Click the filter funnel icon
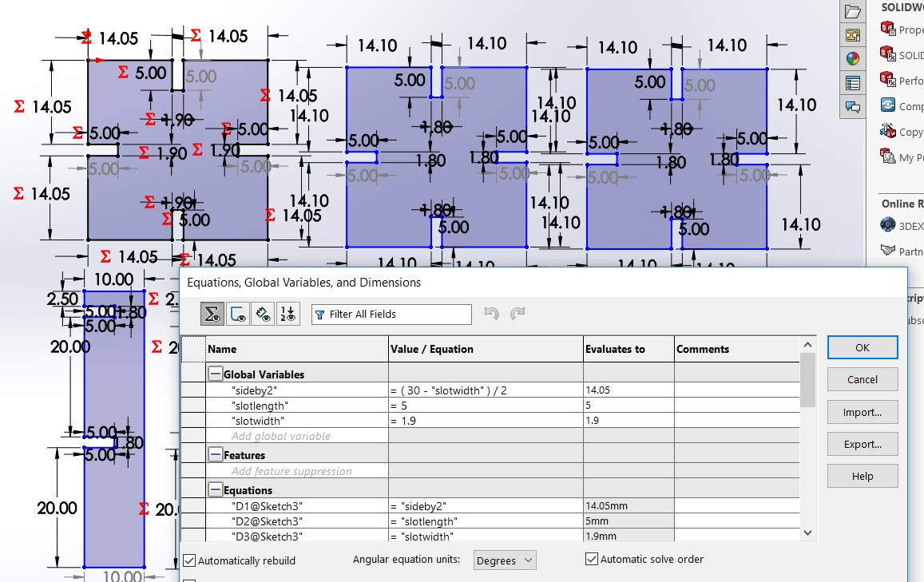This screenshot has width=924, height=582. click(320, 315)
